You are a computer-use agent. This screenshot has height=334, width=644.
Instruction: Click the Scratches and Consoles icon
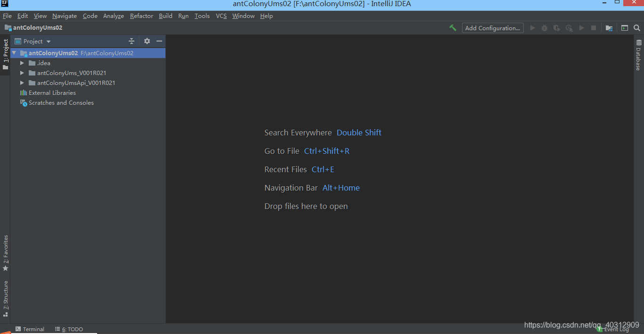click(24, 103)
